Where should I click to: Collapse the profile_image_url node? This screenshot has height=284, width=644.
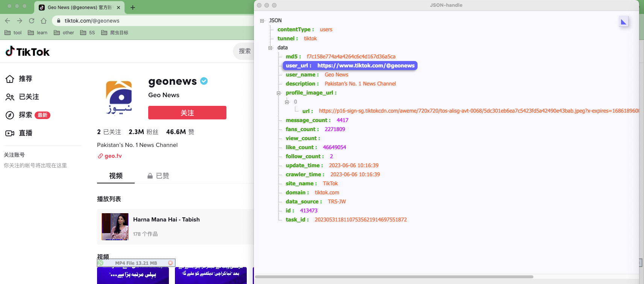click(279, 93)
